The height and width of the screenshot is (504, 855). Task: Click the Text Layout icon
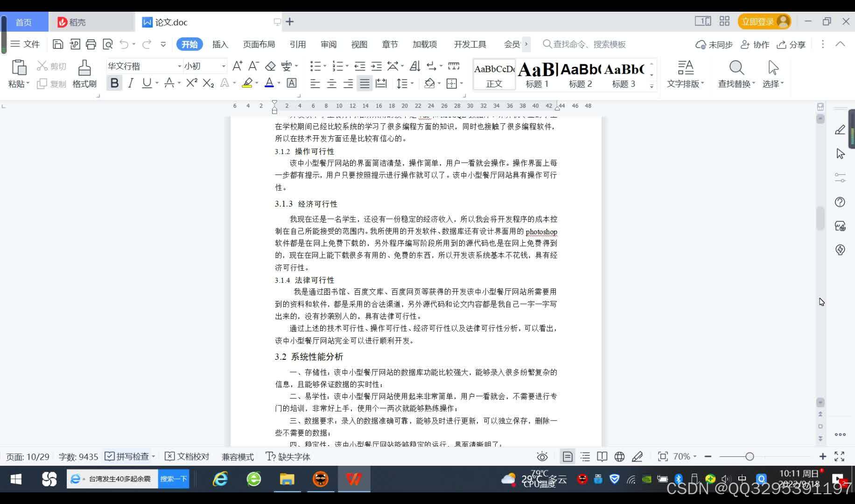tap(686, 68)
